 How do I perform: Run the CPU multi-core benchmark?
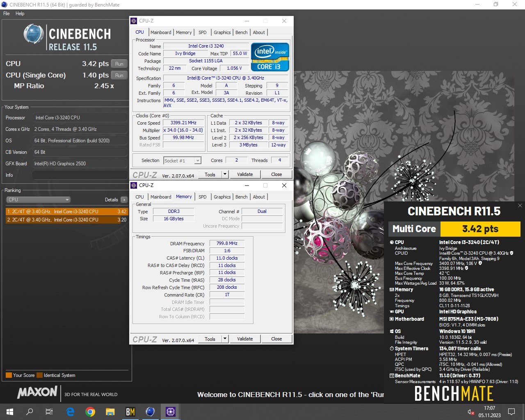tap(119, 64)
